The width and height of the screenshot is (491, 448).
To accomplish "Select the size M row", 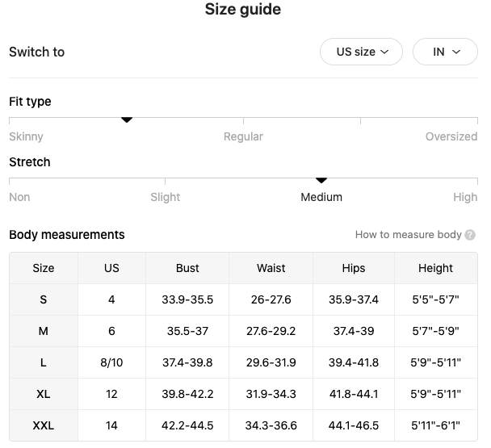I will (x=44, y=331).
